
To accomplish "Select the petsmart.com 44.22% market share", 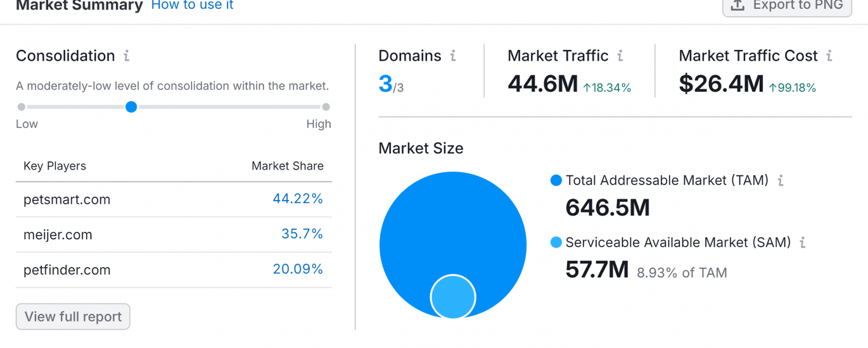I will [298, 199].
